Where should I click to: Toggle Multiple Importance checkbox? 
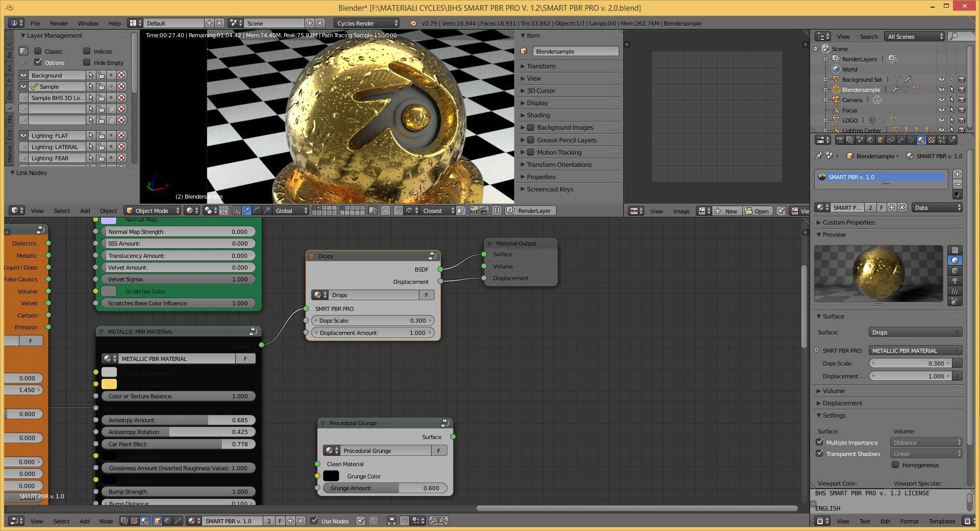click(x=820, y=442)
